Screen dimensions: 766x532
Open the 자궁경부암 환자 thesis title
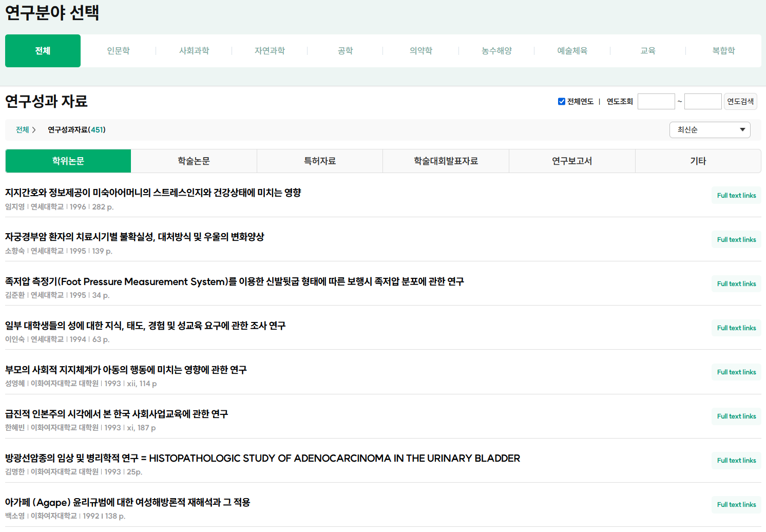[135, 237]
